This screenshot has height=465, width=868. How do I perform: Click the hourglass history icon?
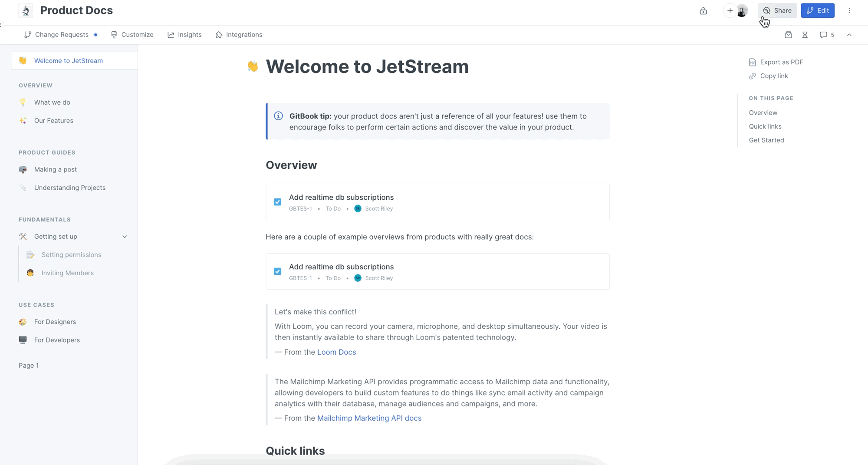(x=805, y=35)
